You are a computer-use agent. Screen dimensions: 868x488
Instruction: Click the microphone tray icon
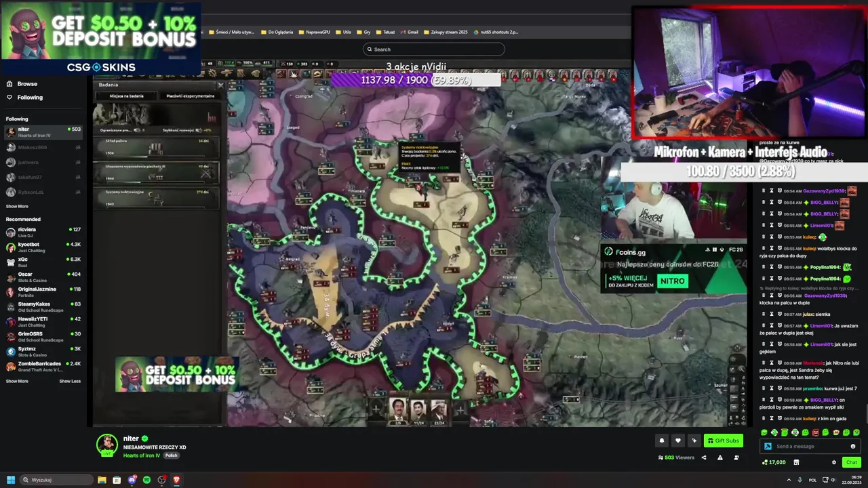pyautogui.click(x=800, y=480)
